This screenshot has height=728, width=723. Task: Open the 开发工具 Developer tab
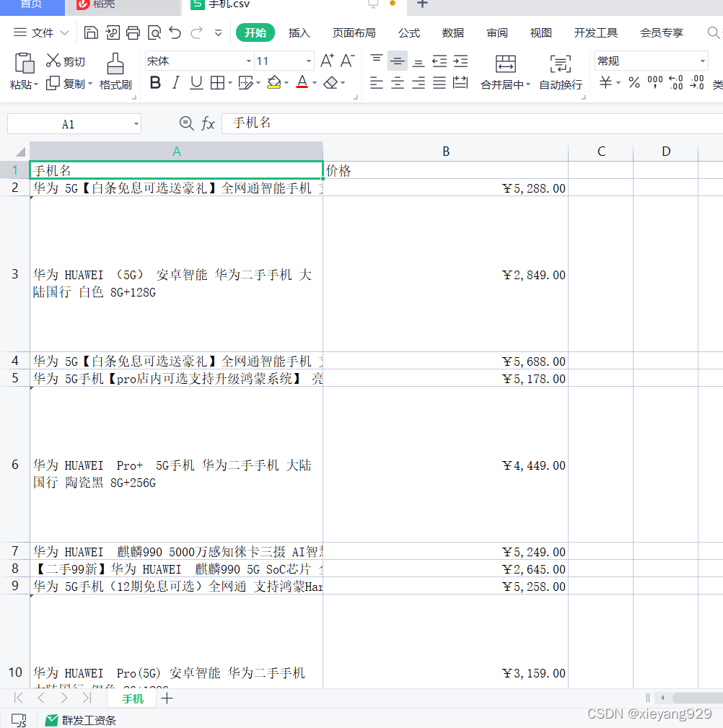[596, 33]
